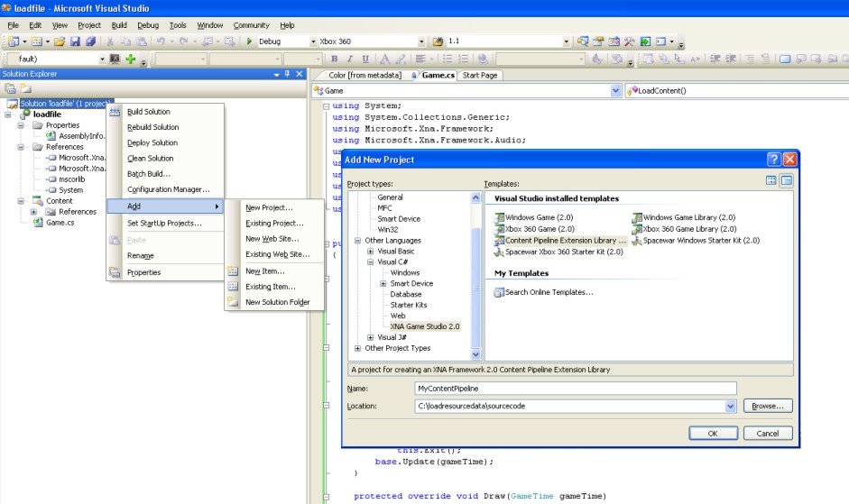Switch Add New Project templates to small icons view
This screenshot has width=849, height=504.
786,180
